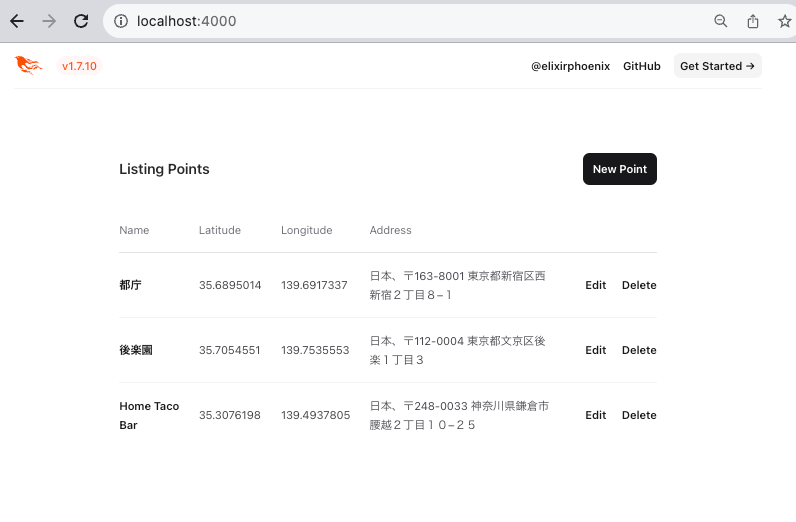Bookmark this page with the star icon
The width and height of the screenshot is (796, 522).
point(784,21)
